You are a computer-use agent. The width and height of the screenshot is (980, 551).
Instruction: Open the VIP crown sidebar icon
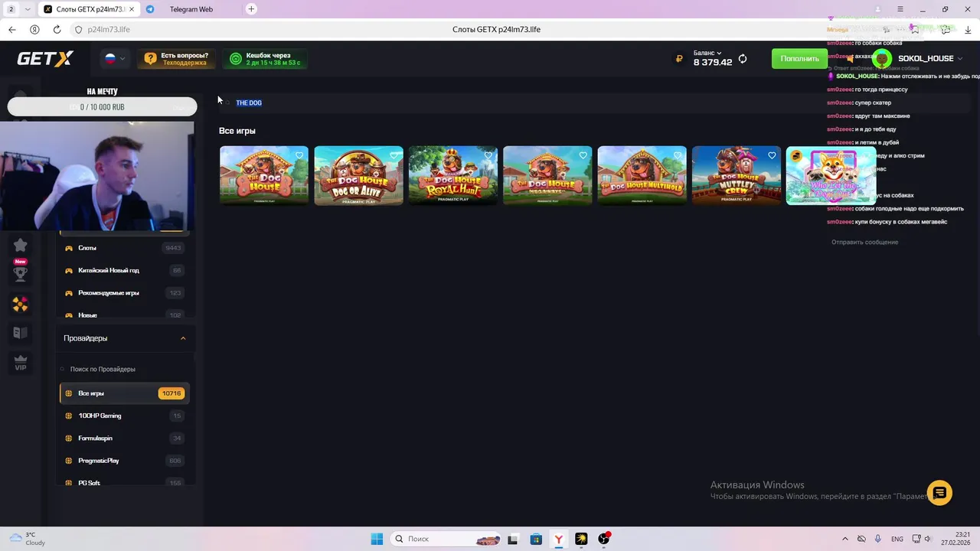21,364
